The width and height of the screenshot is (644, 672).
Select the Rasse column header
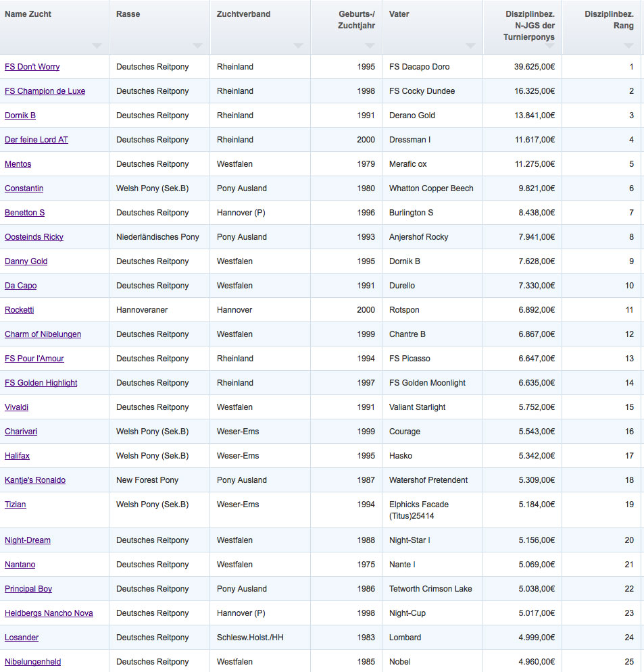(x=159, y=27)
